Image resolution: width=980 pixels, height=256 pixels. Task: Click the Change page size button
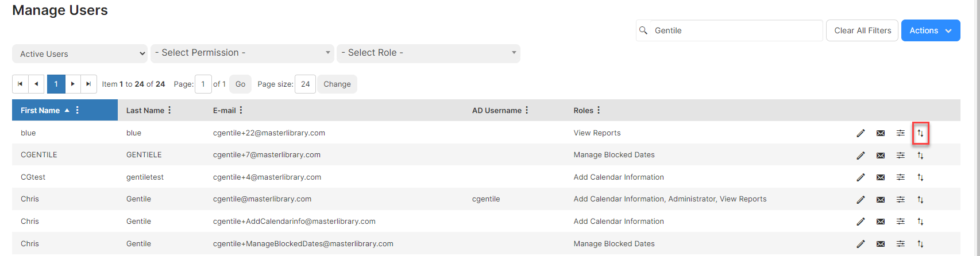click(337, 84)
